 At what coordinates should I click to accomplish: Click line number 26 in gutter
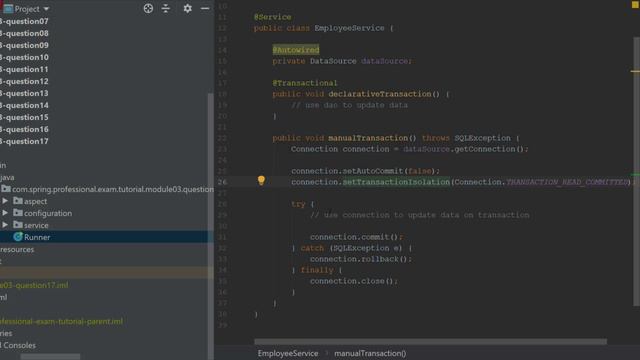pyautogui.click(x=222, y=182)
